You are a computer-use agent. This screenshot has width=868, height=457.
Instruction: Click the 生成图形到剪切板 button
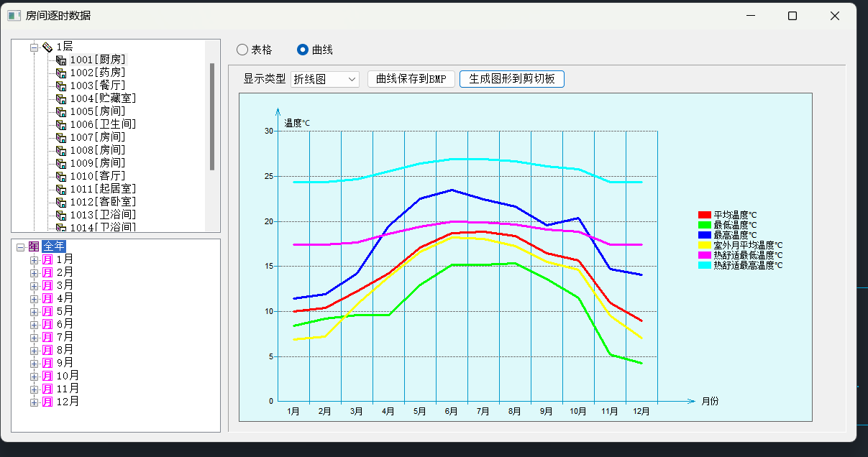tap(511, 79)
